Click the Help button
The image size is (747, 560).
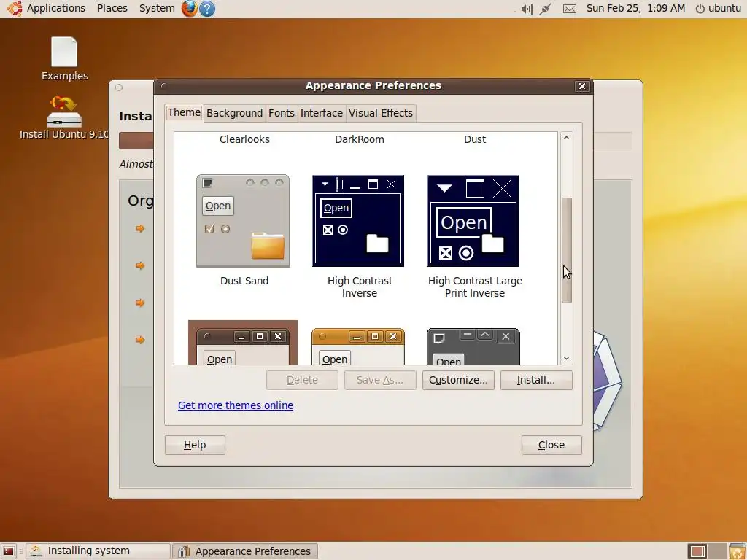(x=195, y=445)
